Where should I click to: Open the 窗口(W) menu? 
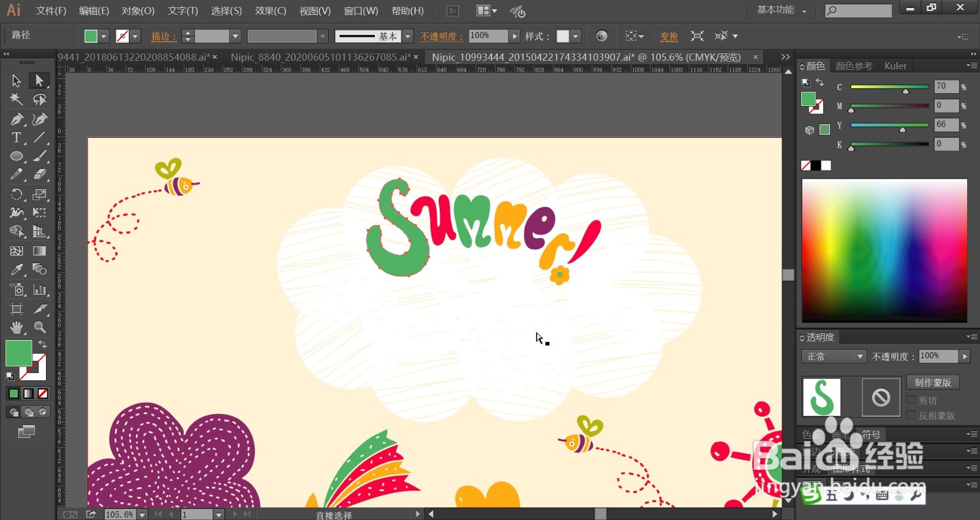coord(361,11)
